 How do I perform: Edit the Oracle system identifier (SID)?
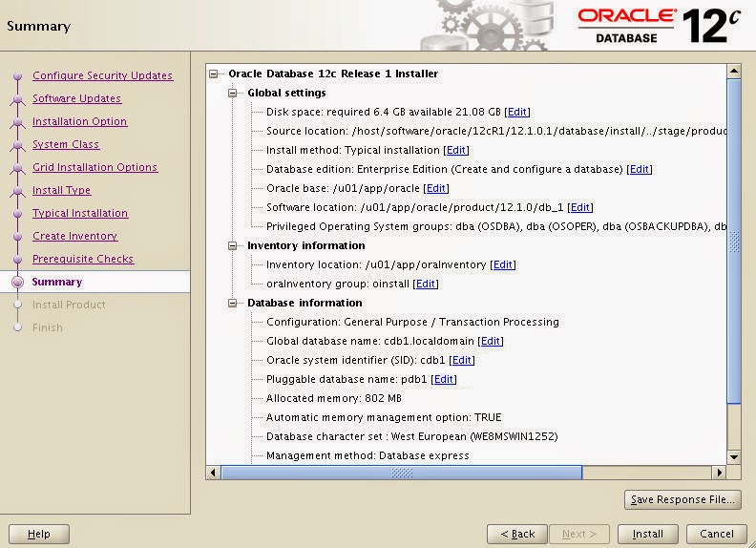point(461,360)
